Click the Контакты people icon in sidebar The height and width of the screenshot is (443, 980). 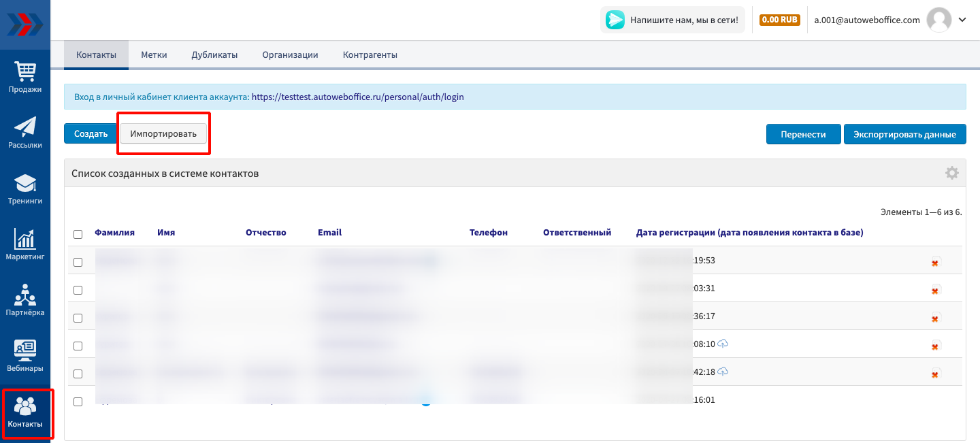[25, 412]
